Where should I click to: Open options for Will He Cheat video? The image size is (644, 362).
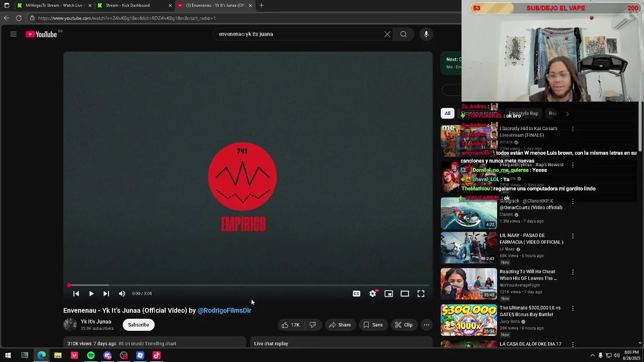pyautogui.click(x=573, y=272)
